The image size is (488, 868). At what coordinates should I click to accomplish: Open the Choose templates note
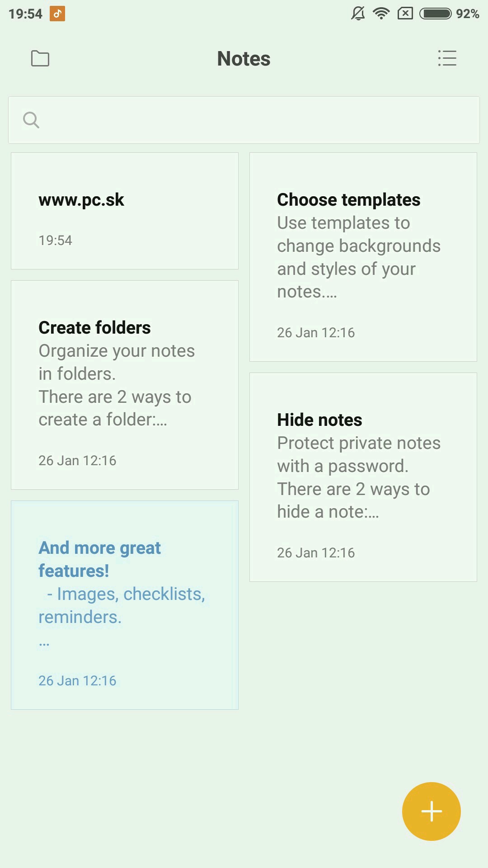coord(363,257)
